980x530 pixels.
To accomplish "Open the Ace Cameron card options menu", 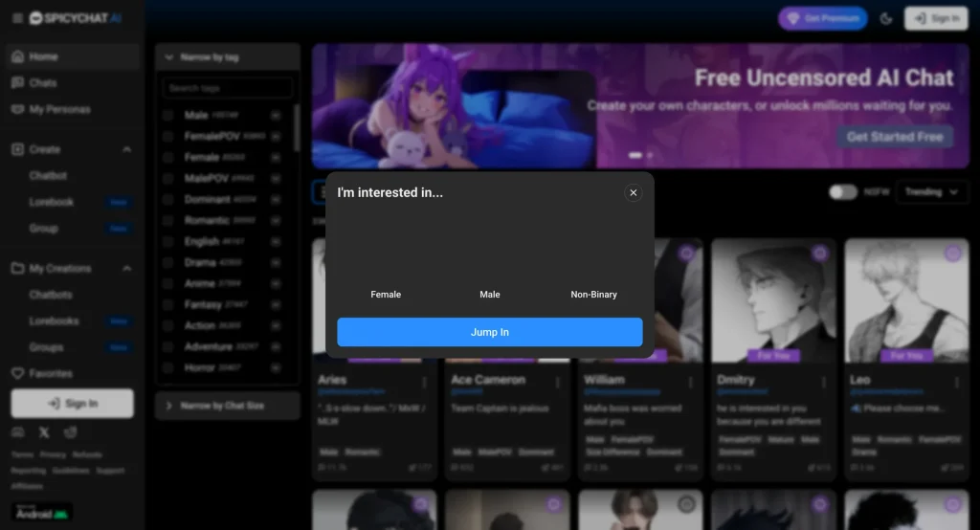I will pos(558,382).
